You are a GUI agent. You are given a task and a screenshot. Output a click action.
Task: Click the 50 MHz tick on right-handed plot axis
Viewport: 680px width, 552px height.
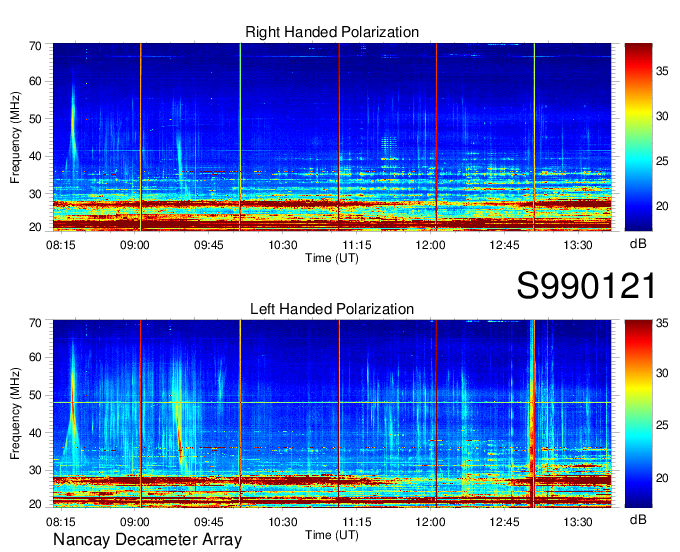[x=35, y=119]
